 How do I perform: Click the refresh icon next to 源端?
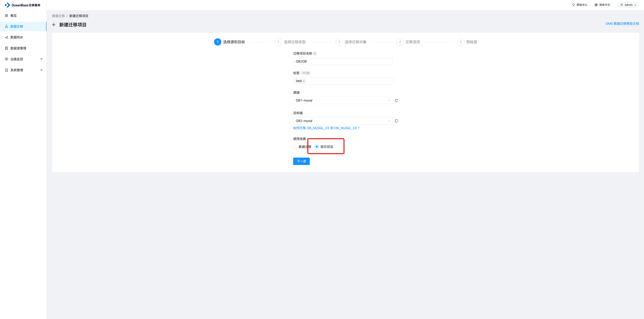[x=396, y=101]
